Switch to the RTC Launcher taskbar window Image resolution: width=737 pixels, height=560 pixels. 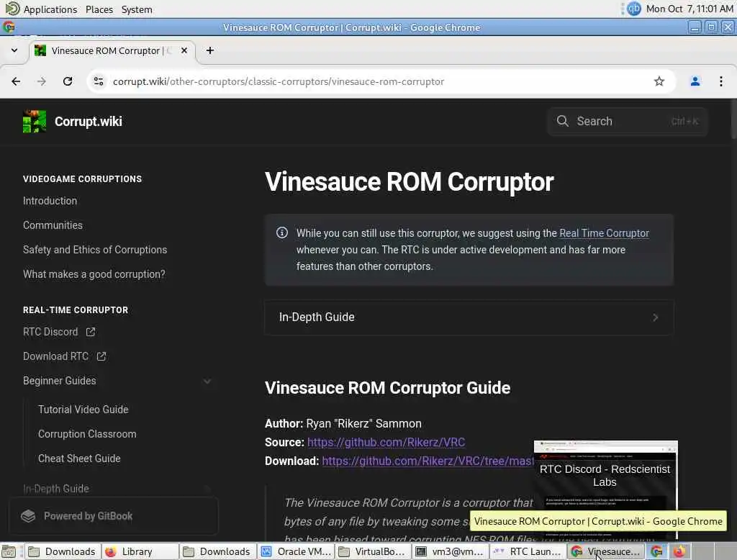click(x=528, y=551)
